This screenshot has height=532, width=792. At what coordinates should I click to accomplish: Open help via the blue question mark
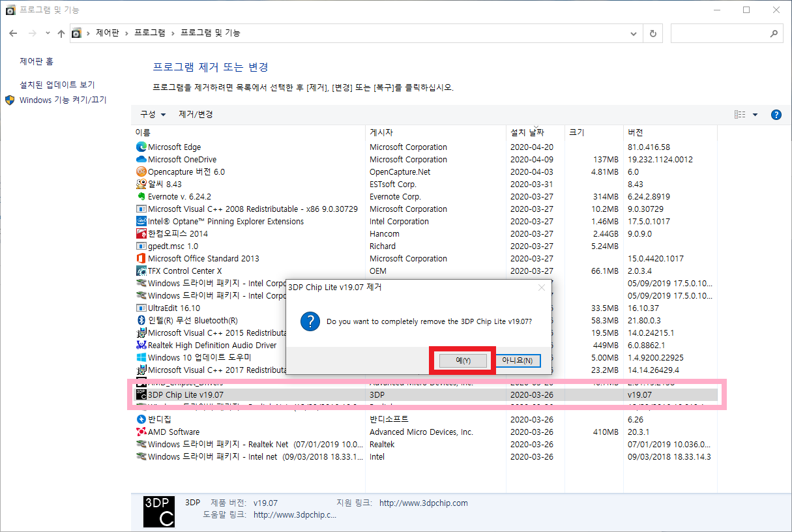[x=776, y=114]
